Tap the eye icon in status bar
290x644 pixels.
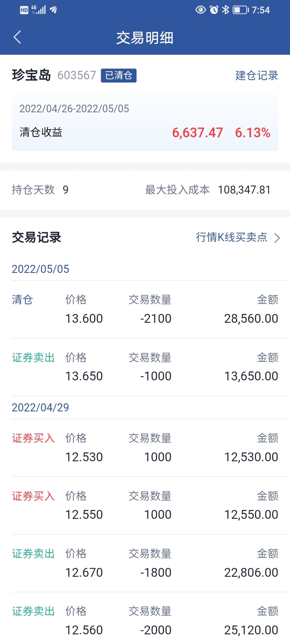pos(200,10)
